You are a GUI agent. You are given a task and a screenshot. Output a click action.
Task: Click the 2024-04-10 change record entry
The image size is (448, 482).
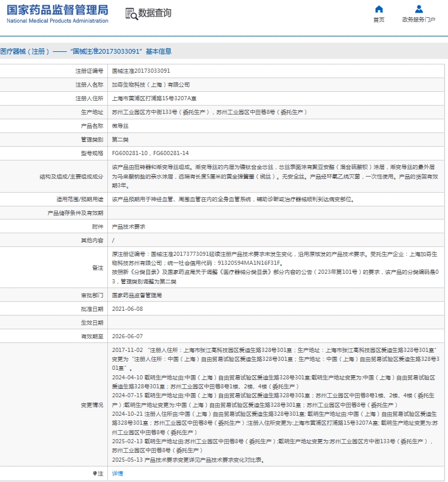274,382
